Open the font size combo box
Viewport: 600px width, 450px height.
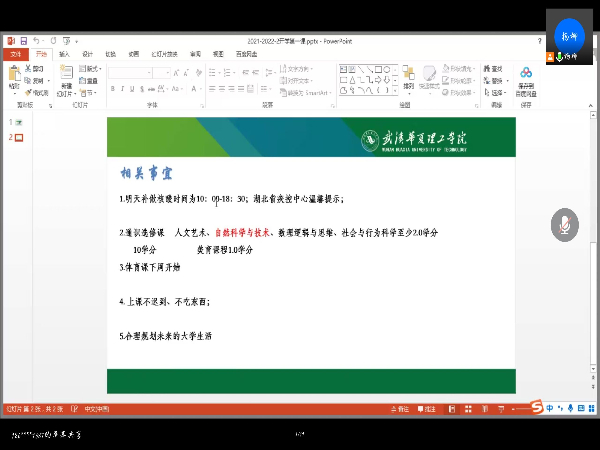161,73
